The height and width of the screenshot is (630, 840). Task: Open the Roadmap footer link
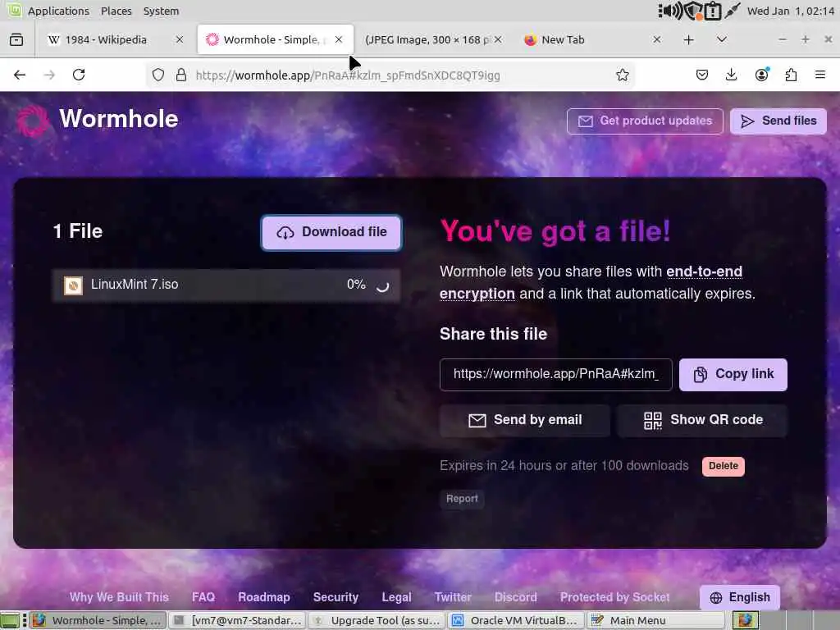pos(263,597)
